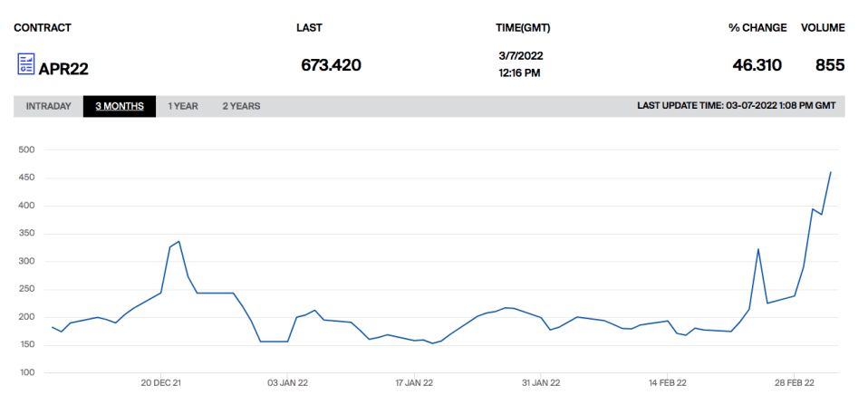Click the 400 y-axis label
The image size is (868, 395).
tap(26, 206)
